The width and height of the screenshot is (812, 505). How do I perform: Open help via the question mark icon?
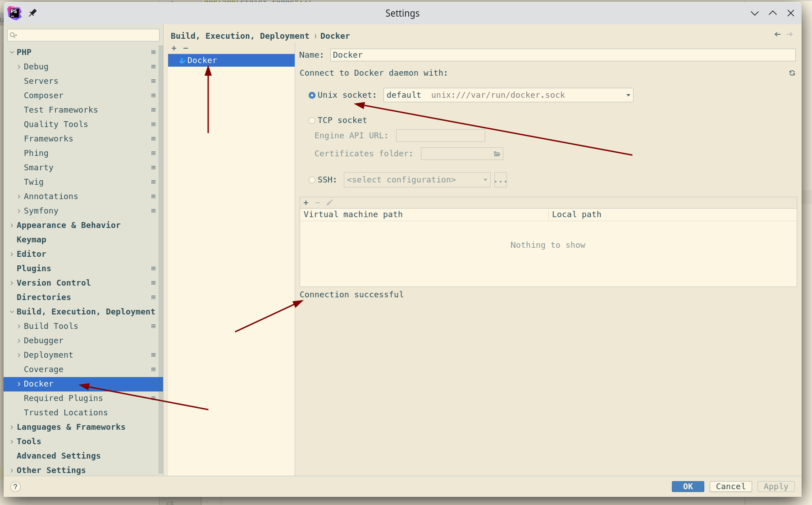pyautogui.click(x=15, y=487)
